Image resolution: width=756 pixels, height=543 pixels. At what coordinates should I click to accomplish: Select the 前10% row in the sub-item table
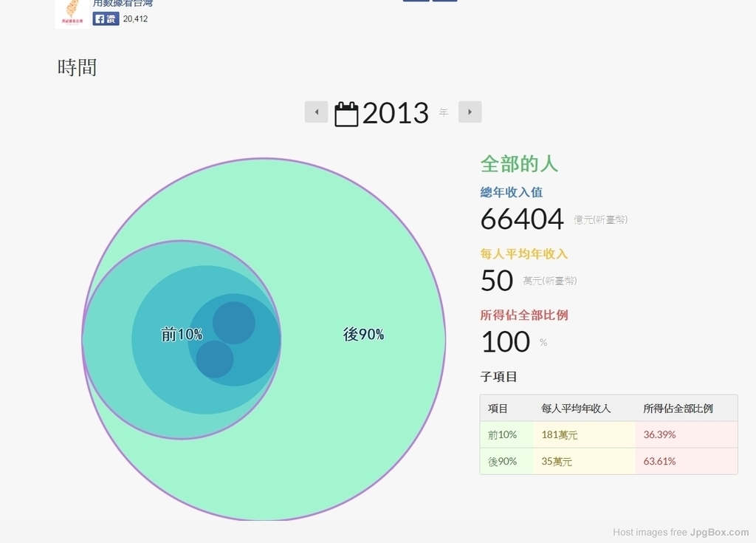click(503, 434)
